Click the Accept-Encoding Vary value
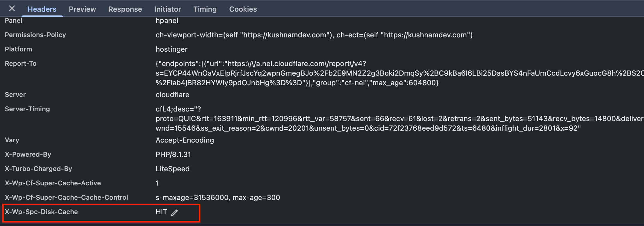Viewport: 644px width, 226px height. click(185, 140)
